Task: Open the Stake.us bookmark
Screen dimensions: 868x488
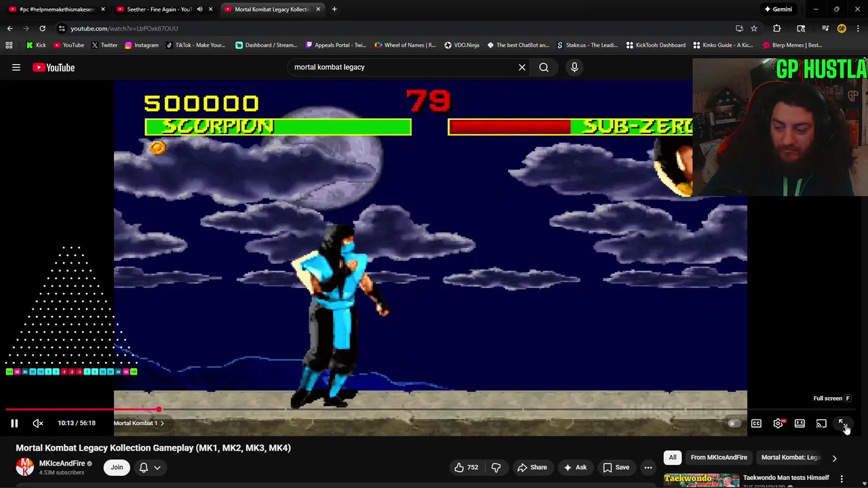Action: [588, 45]
